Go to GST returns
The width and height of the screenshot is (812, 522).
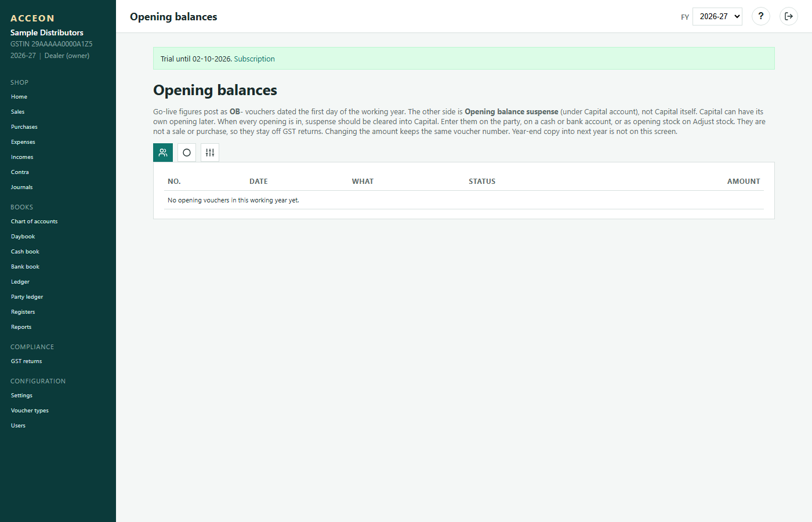point(27,361)
